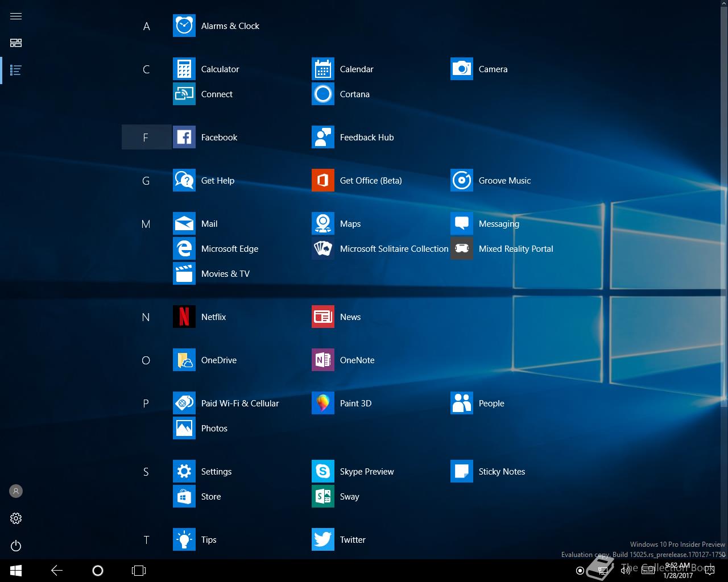Open Task View on the taskbar

coord(139,571)
